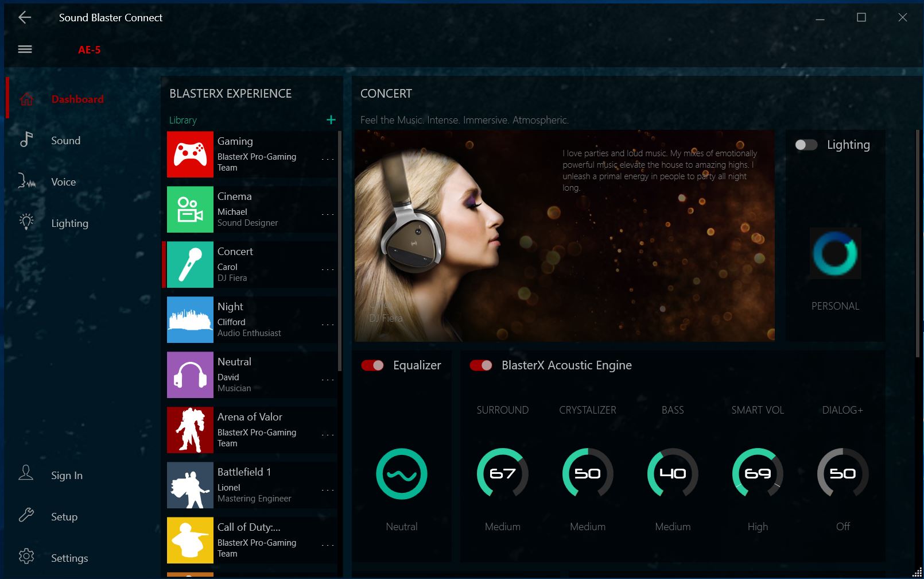Open options menu for Battlefield 1
This screenshot has width=924, height=579.
point(328,490)
